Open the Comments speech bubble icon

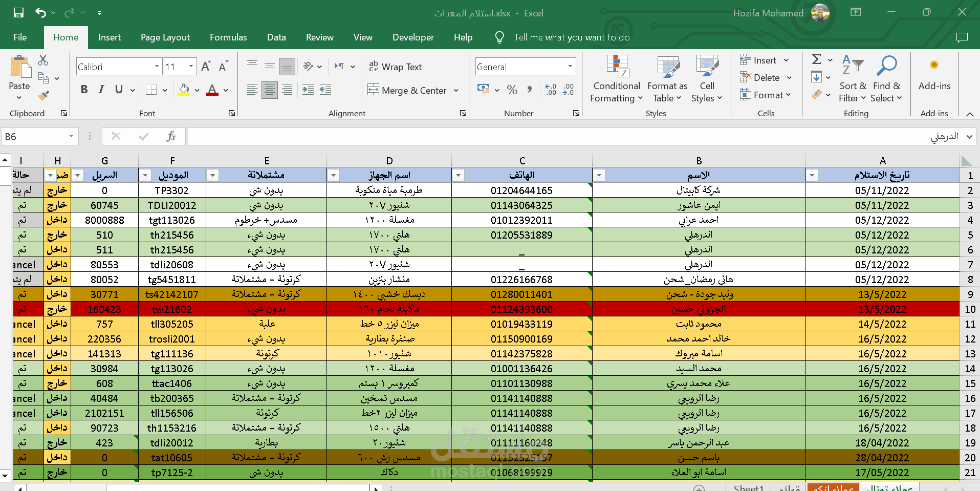(962, 37)
